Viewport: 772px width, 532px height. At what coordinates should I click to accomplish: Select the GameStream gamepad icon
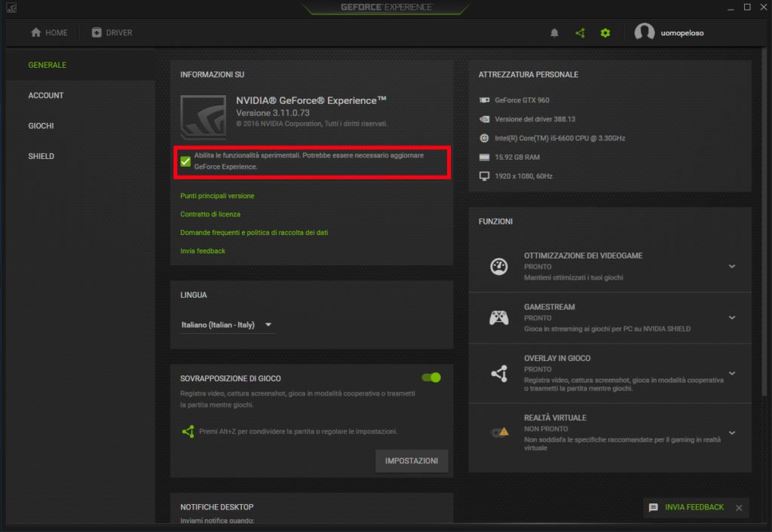coord(499,317)
